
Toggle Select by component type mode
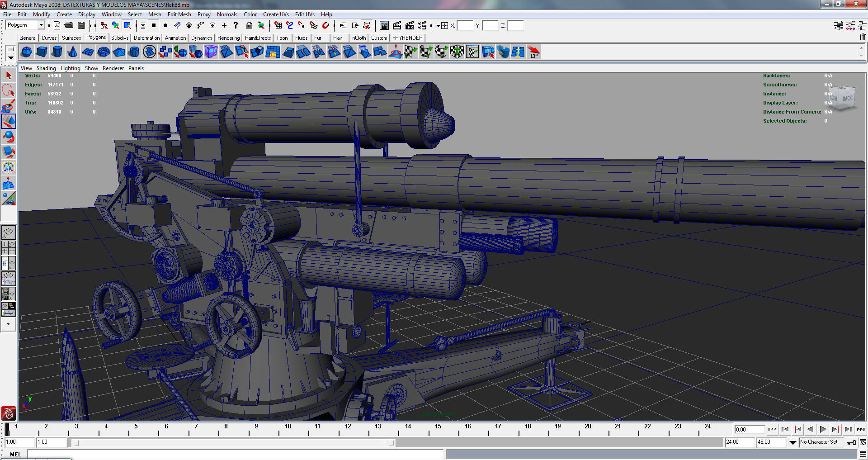point(128,25)
